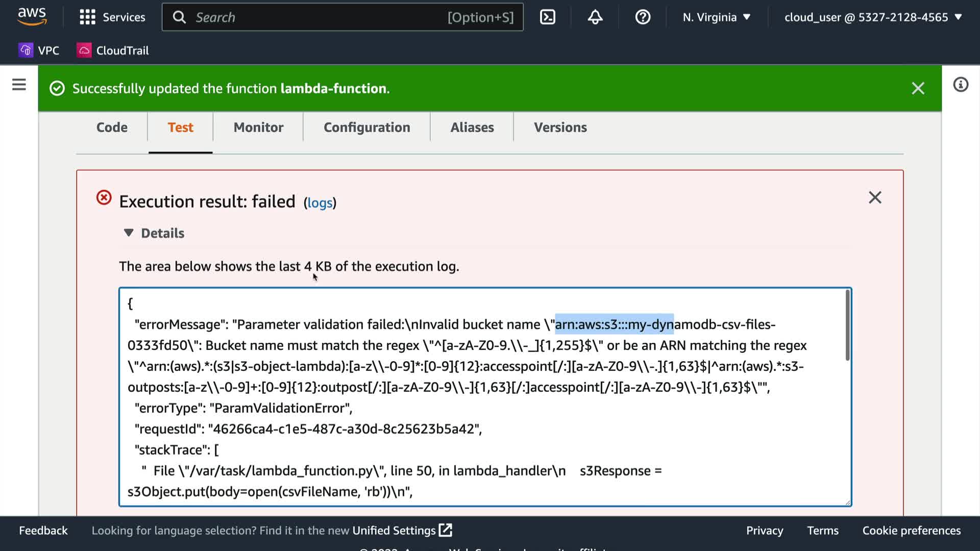Open the execution logs link
Viewport: 980px width, 551px height.
pos(320,203)
